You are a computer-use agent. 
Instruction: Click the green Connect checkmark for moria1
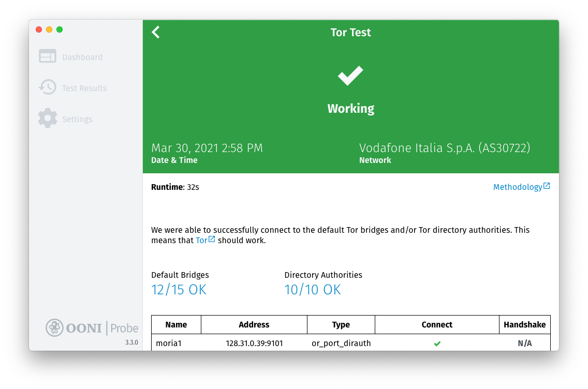tap(437, 343)
